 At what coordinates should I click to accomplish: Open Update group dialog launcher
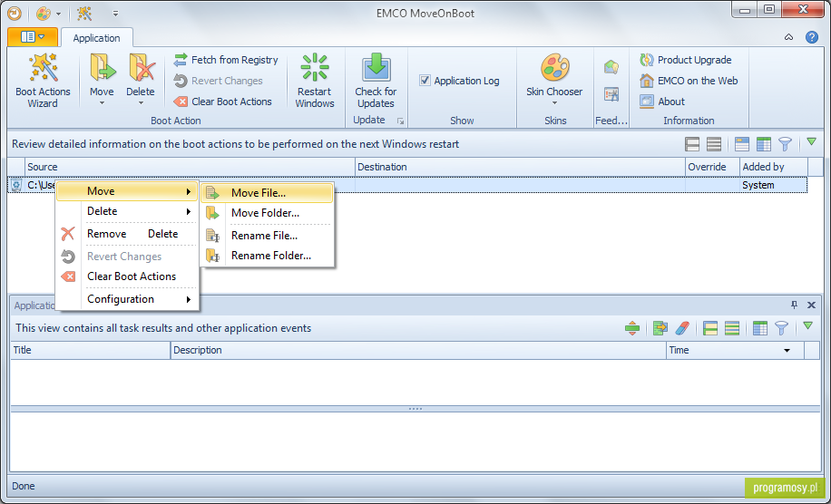[x=401, y=121]
